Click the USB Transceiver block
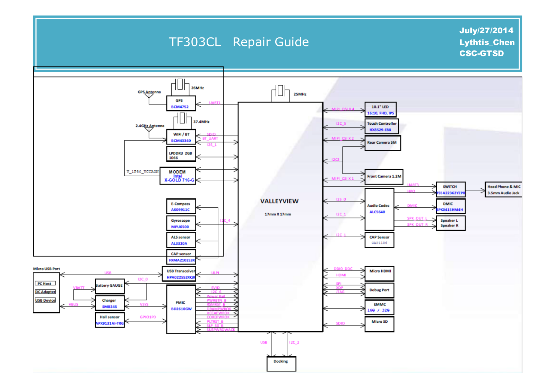This screenshot has height=392, width=555. pos(179,274)
